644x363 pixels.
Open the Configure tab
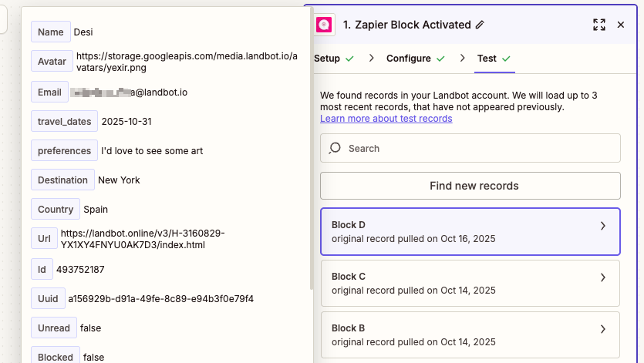coord(408,59)
